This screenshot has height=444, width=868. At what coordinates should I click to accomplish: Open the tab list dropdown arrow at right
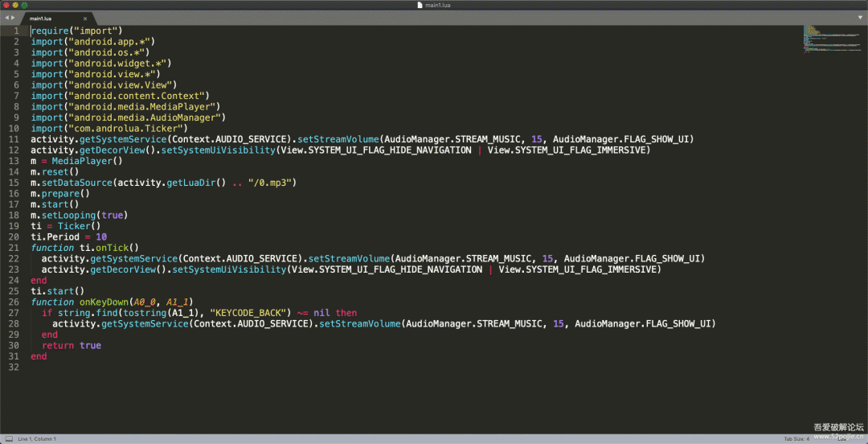tap(861, 18)
